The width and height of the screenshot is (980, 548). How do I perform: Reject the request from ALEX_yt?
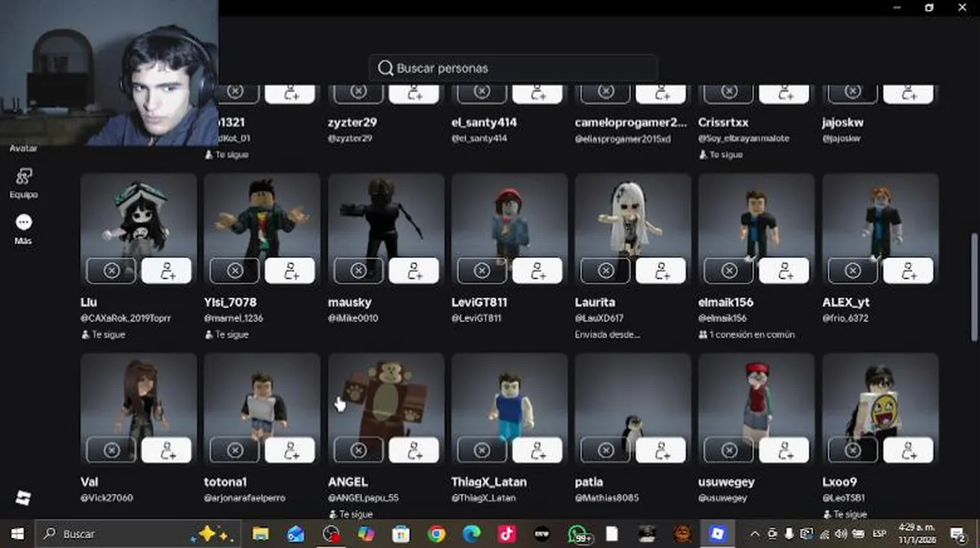coord(852,270)
